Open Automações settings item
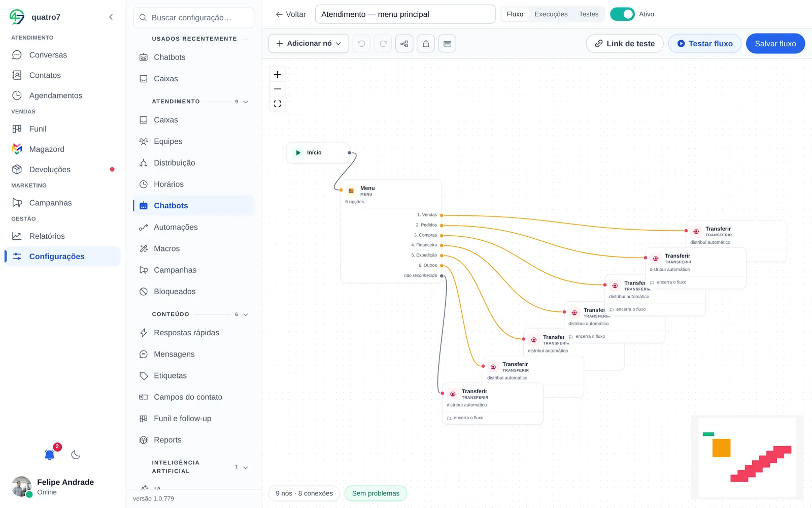This screenshot has width=812, height=508. (x=194, y=227)
